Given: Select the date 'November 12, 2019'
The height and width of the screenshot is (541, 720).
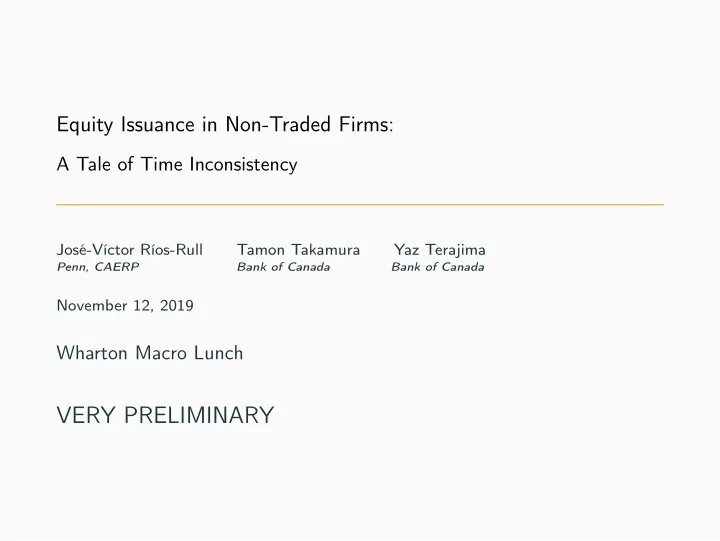Looking at the screenshot, I should [x=125, y=305].
